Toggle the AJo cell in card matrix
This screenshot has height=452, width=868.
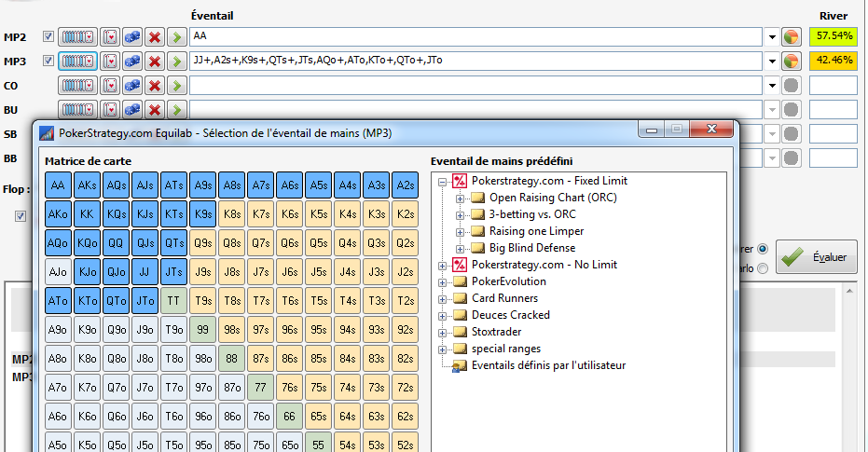[58, 271]
